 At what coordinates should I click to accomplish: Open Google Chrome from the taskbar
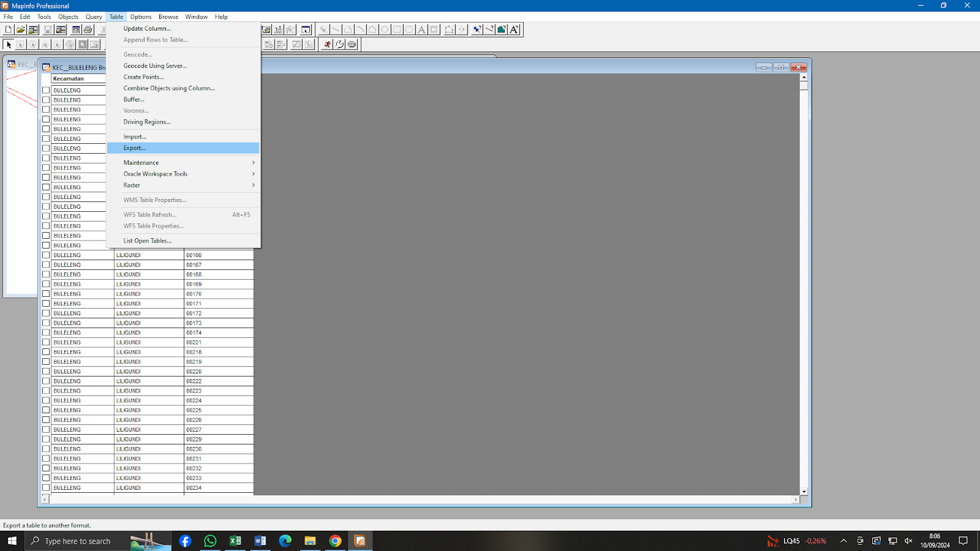(x=335, y=541)
